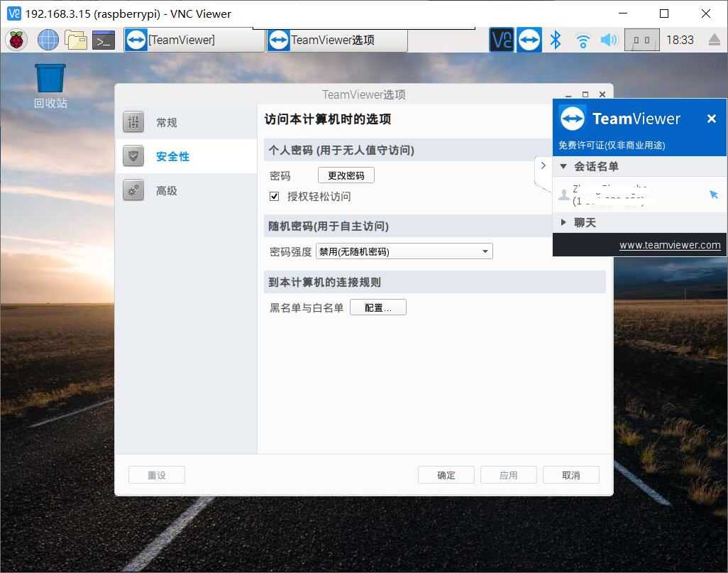
Task: Open the www.teamviewer.com link
Action: click(x=670, y=245)
